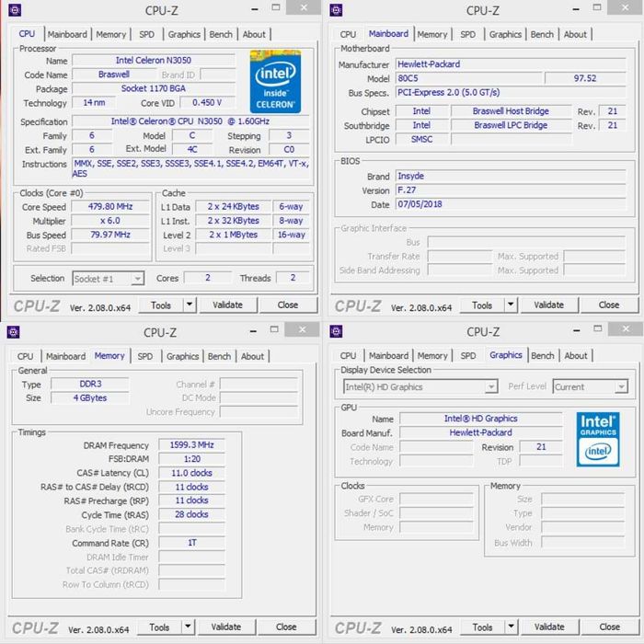
Task: Click the Close button in the Graphics window footer
Action: click(610, 627)
